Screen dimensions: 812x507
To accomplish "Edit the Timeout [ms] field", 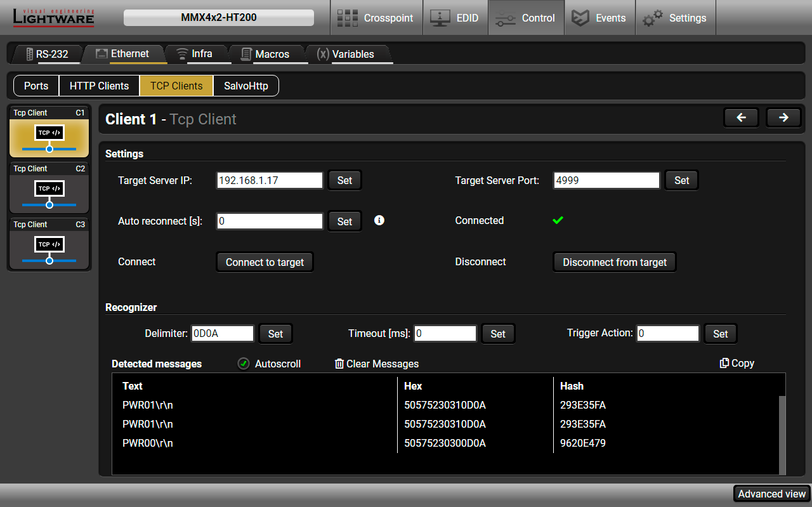I will [x=445, y=333].
